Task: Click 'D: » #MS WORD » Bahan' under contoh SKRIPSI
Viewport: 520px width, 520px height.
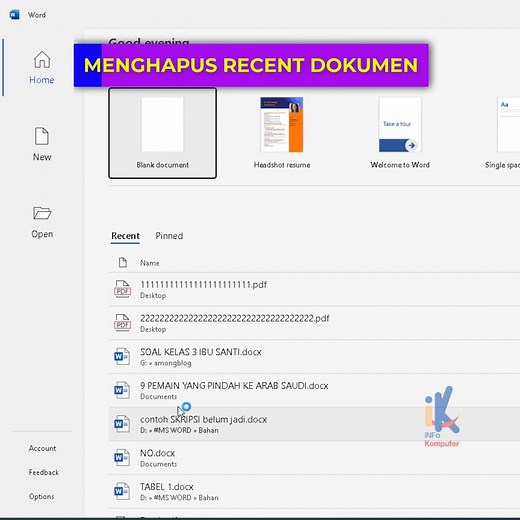Action: 179,430
